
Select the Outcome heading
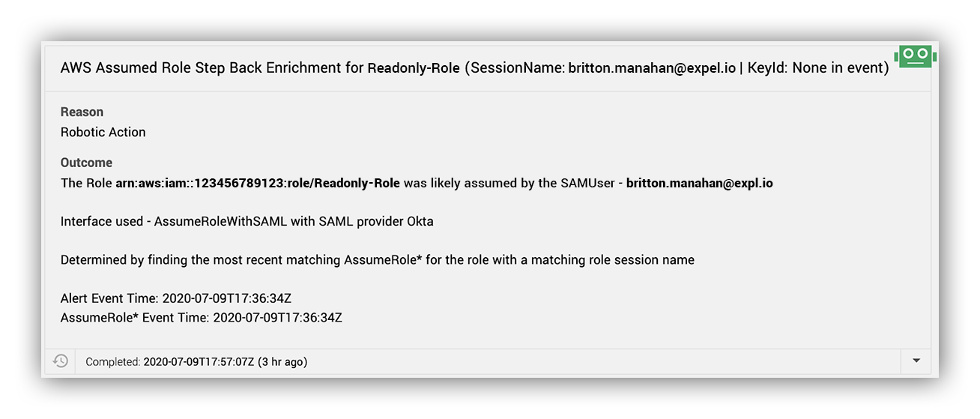point(86,163)
